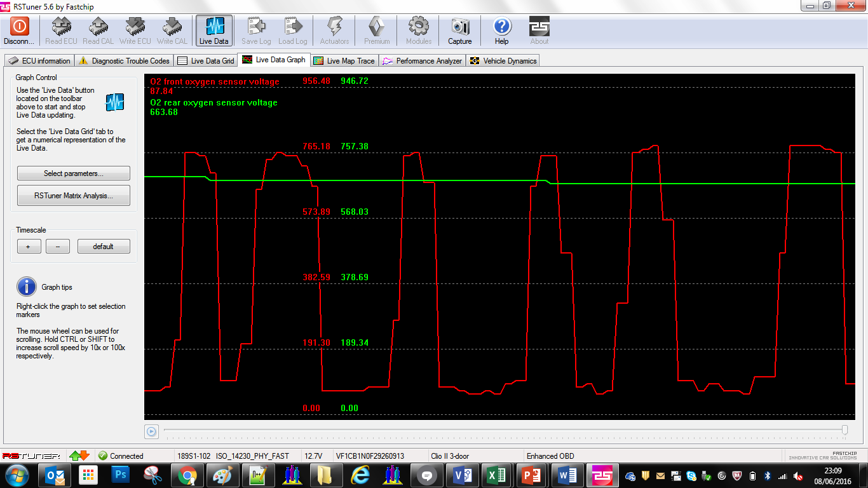Open RSTuner Matrix Analysis
Image resolution: width=868 pixels, height=488 pixels.
tap(73, 196)
